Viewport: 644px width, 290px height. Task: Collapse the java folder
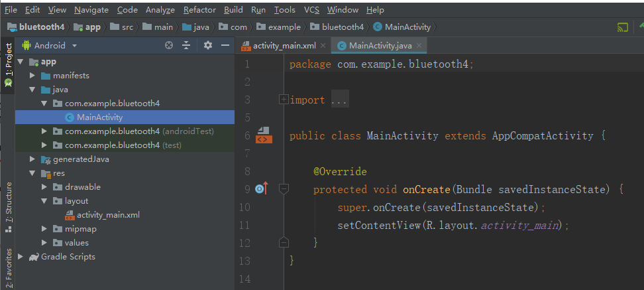(32, 90)
